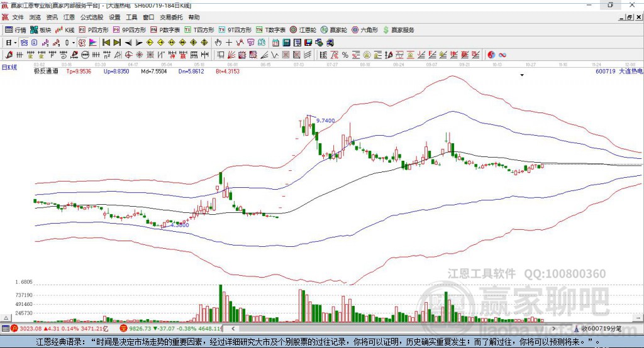Viewport: 644px width, 348px height.
Task: Expand candlestick style dropdown arrow
Action: click(x=74, y=43)
